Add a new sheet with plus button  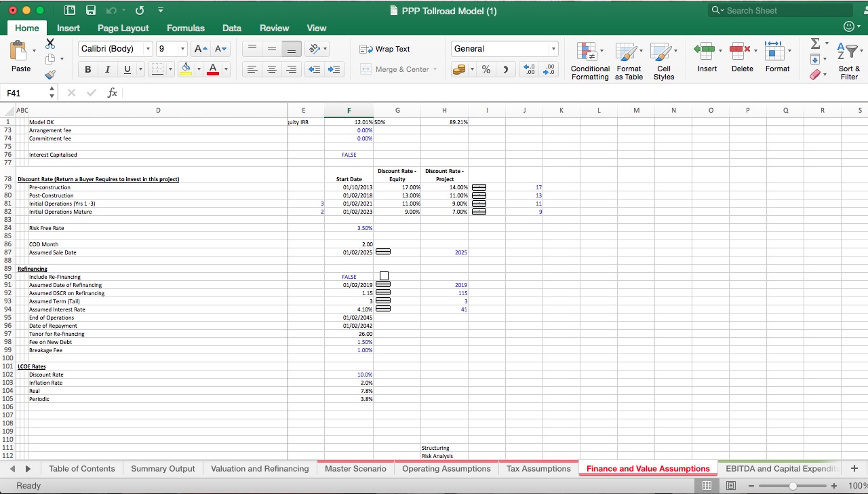point(854,469)
